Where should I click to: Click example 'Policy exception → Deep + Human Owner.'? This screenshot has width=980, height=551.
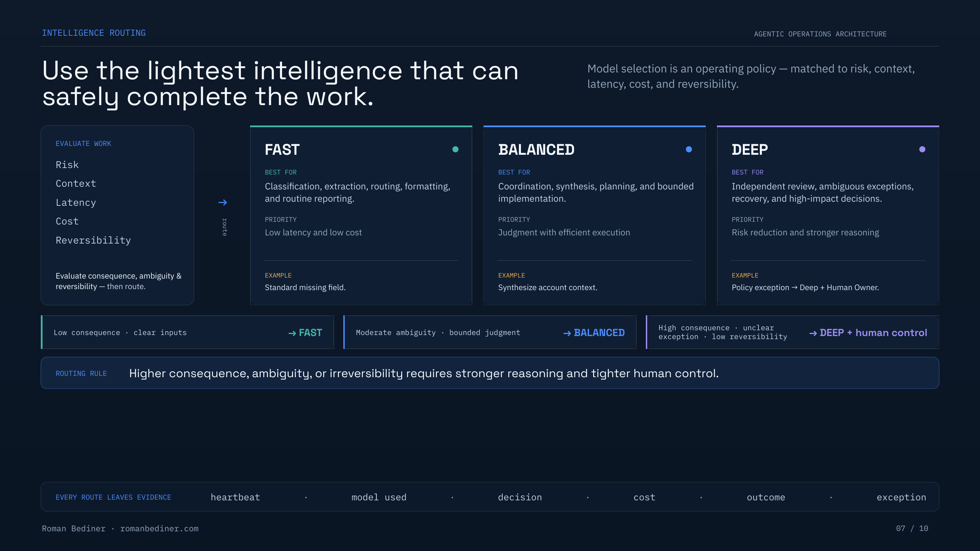coord(805,287)
